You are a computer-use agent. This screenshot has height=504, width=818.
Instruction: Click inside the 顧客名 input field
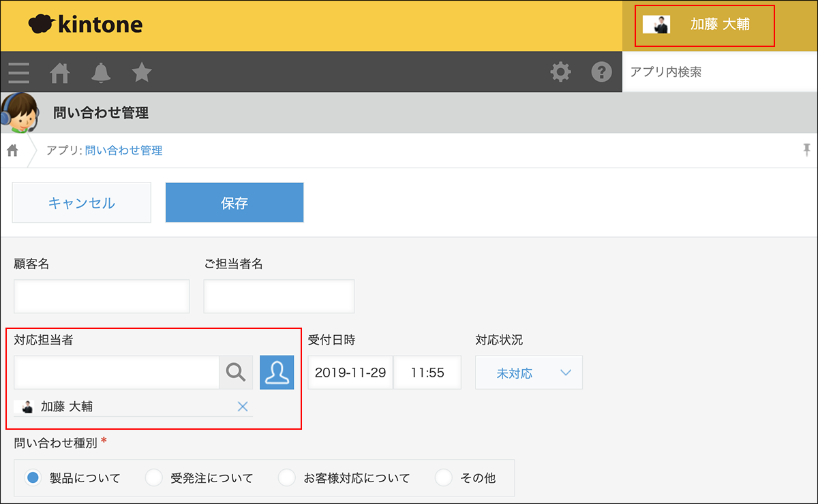tap(101, 296)
